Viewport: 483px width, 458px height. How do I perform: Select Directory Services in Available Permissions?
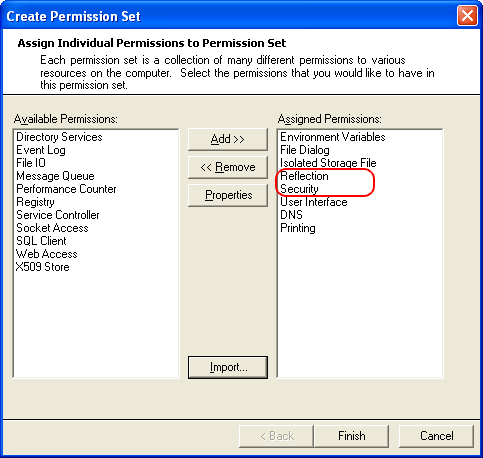[x=59, y=137]
